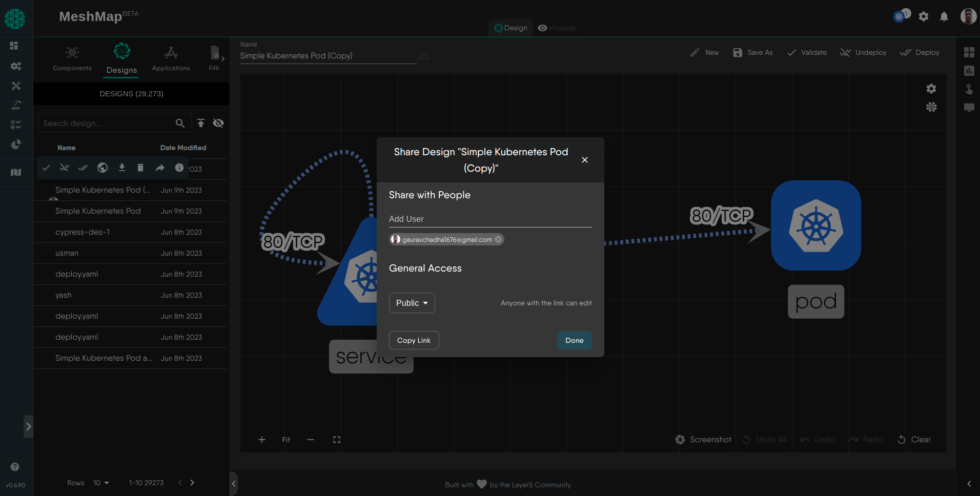Expand the collapsed left panel arrow
Image resolution: width=980 pixels, height=496 pixels.
[x=28, y=426]
